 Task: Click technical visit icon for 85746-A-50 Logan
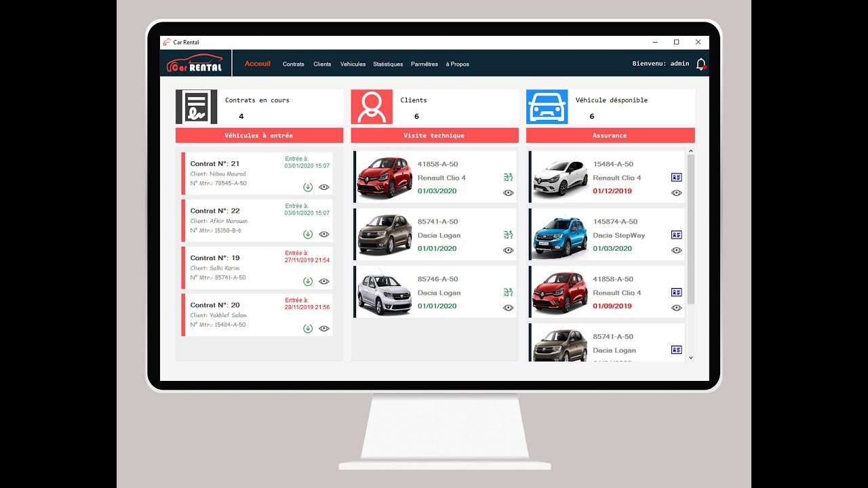tap(508, 293)
